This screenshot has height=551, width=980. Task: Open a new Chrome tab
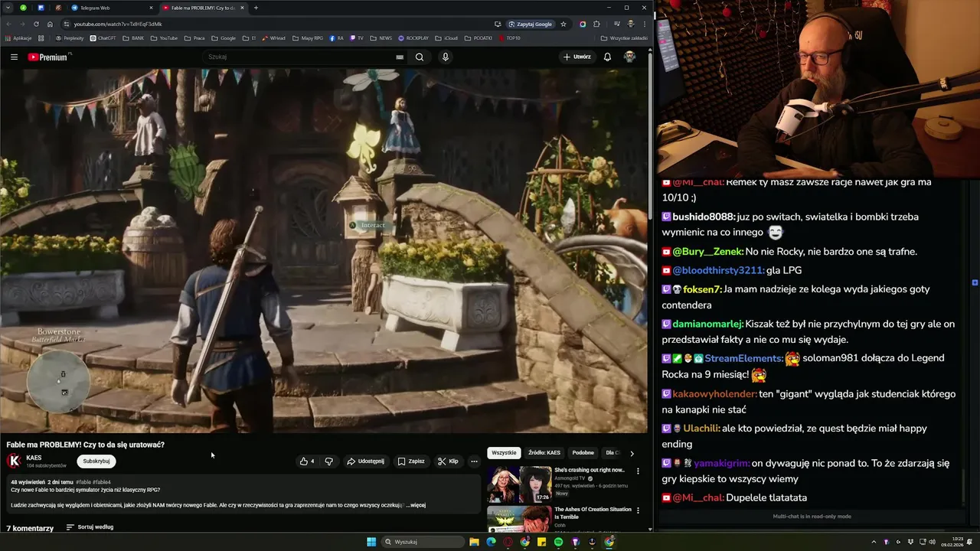point(256,8)
